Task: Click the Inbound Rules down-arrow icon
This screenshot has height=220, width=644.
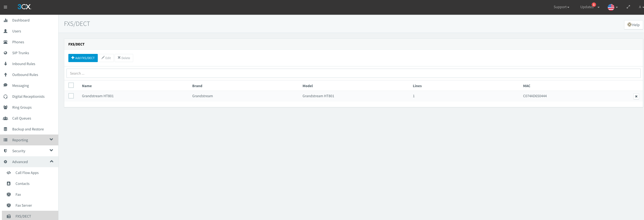Action: click(x=5, y=64)
